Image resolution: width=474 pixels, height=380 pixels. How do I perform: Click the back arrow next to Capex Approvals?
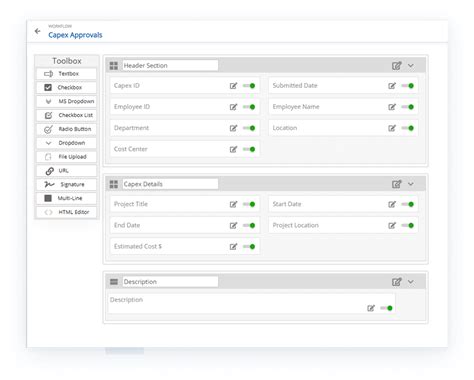click(x=37, y=31)
